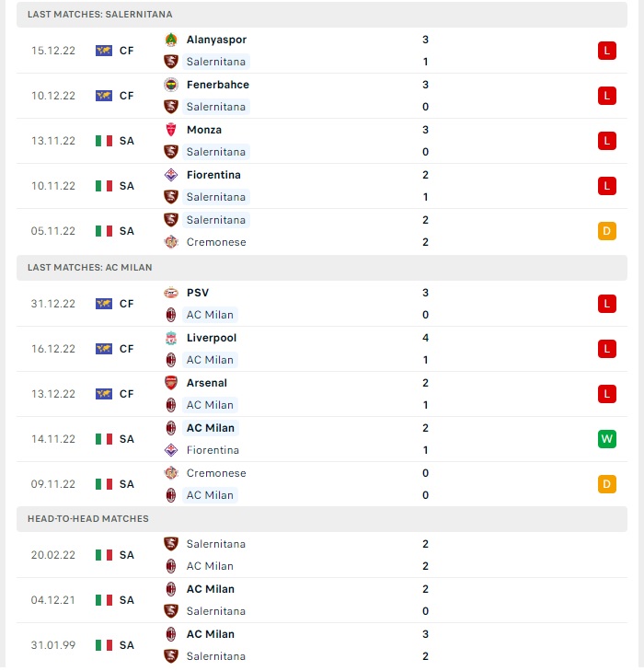Open the 31.01.99 AC Milan vs Salernitana row

322,645
